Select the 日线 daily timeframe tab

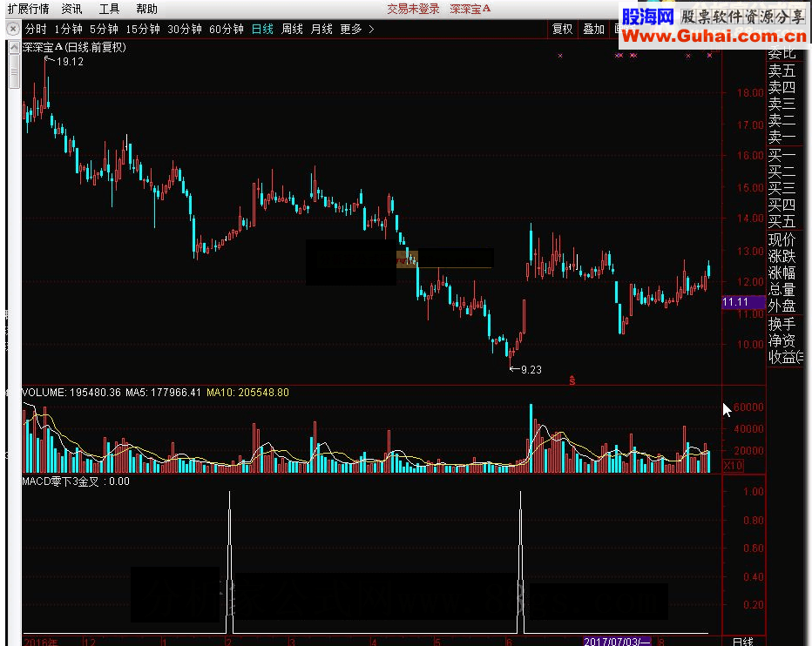click(x=262, y=29)
